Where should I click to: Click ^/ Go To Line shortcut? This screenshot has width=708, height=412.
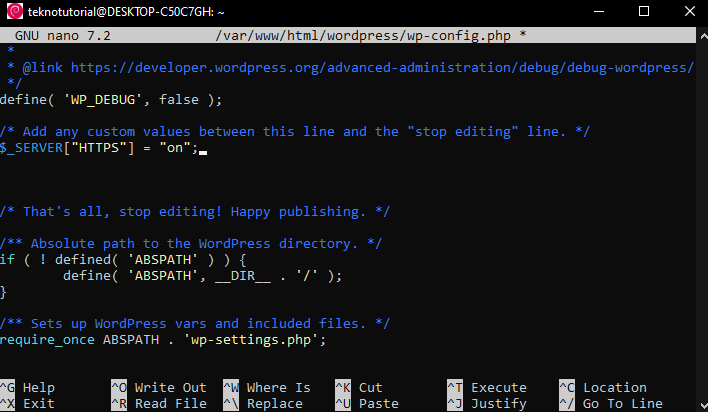tap(611, 403)
